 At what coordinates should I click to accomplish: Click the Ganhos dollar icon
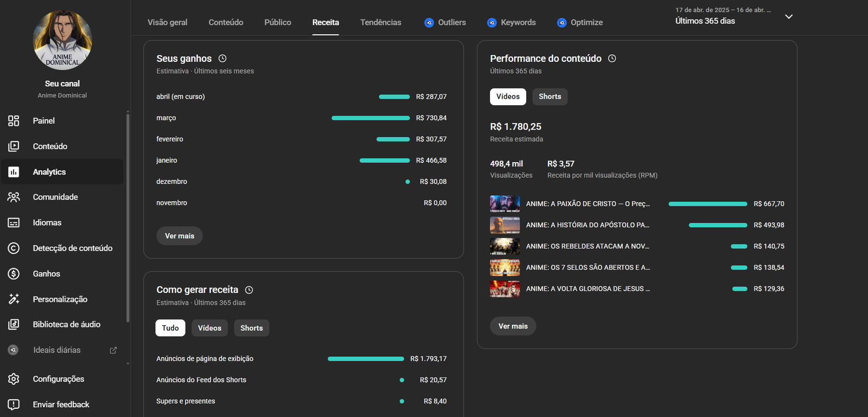point(14,274)
